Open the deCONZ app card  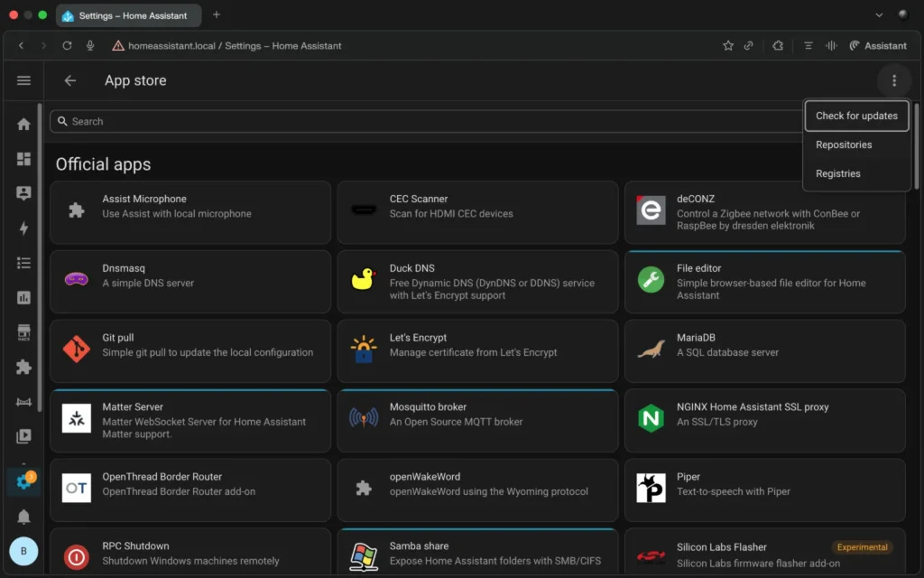click(765, 212)
